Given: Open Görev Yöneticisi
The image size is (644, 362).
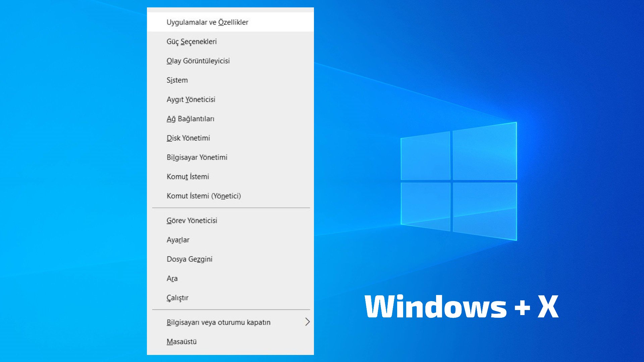Looking at the screenshot, I should [230, 221].
